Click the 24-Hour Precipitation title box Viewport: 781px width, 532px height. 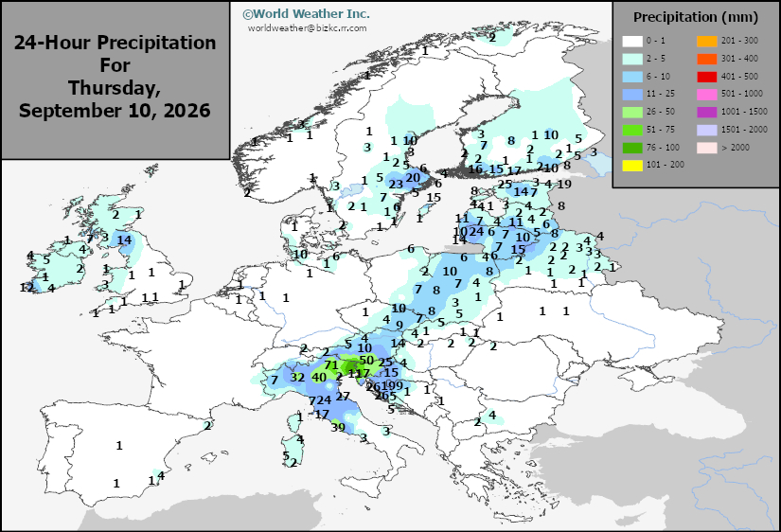[115, 80]
